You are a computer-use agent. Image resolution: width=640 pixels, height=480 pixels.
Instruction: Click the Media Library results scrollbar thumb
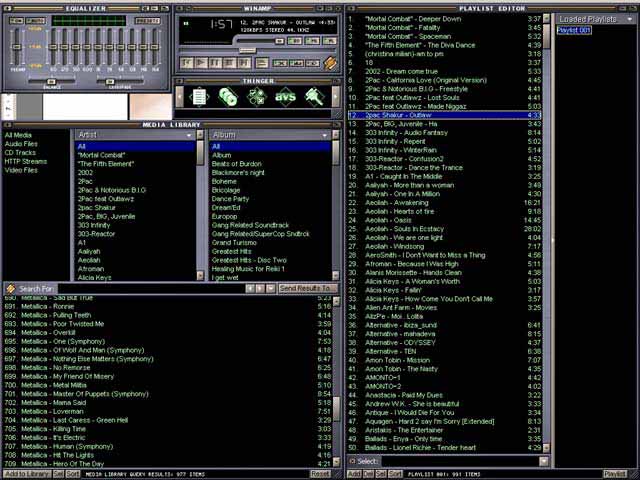tap(337, 409)
